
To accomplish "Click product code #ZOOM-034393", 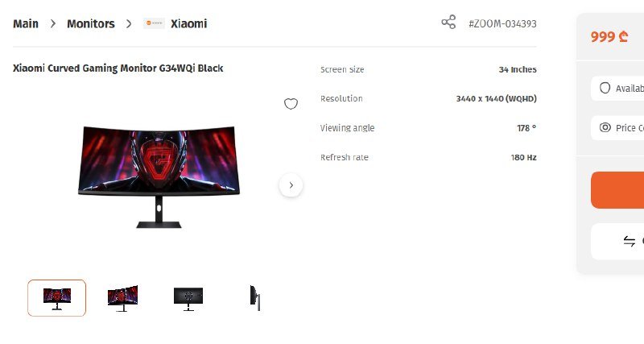I will pos(502,24).
